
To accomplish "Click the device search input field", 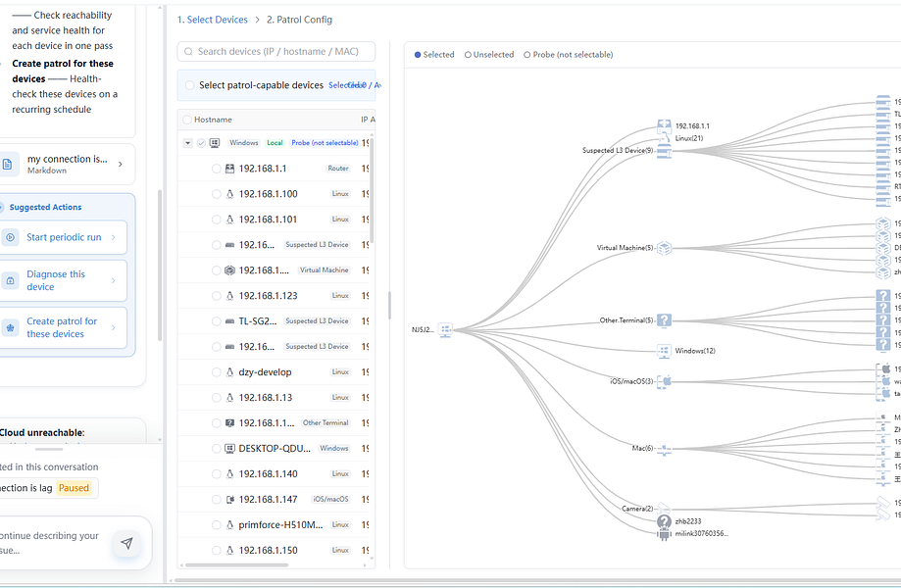I will pyautogui.click(x=276, y=52).
